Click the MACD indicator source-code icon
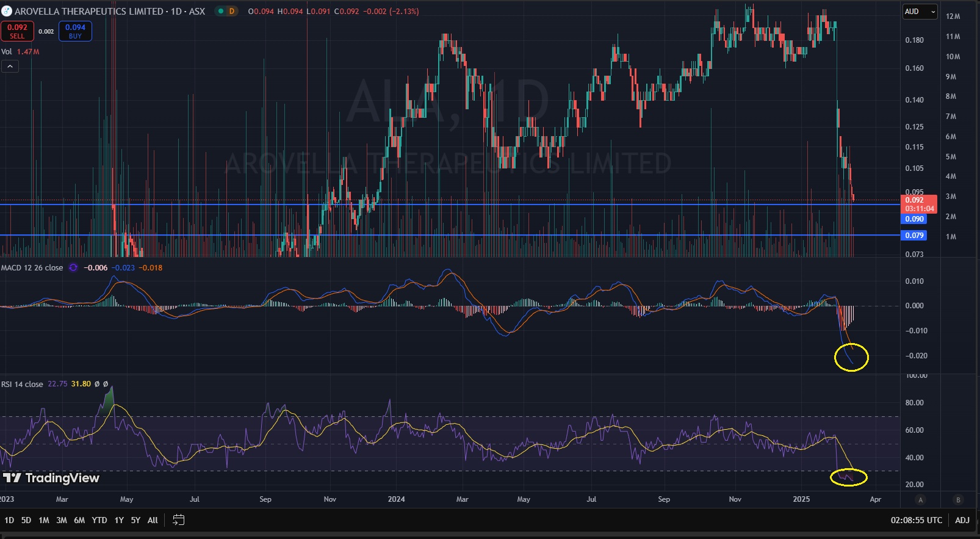The width and height of the screenshot is (980, 539). tap(73, 268)
